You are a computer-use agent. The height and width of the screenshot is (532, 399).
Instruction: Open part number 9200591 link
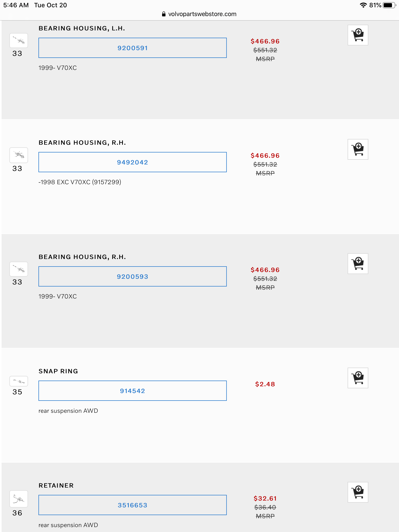[x=132, y=48]
